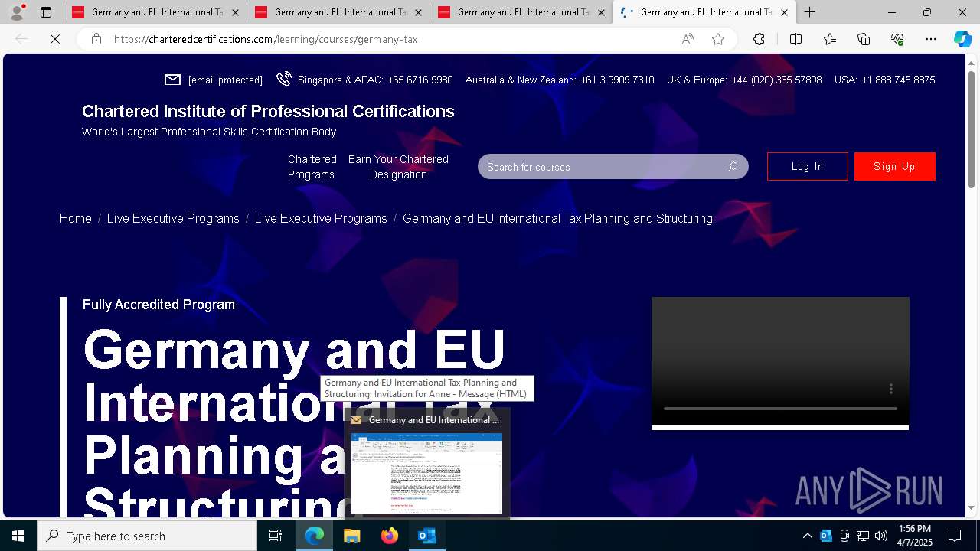Image resolution: width=980 pixels, height=551 pixels.
Task: Click the Windows taskbar search box
Action: point(147,536)
